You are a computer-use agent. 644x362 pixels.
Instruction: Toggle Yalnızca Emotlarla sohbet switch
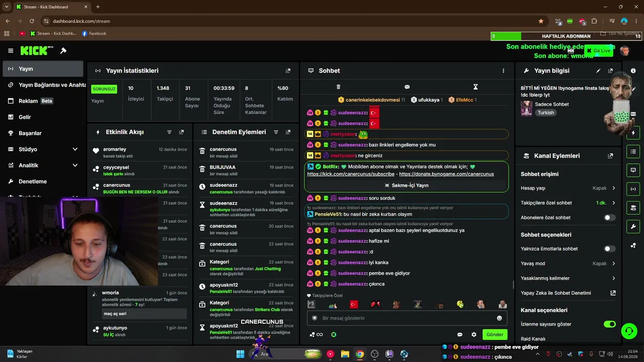click(x=609, y=249)
